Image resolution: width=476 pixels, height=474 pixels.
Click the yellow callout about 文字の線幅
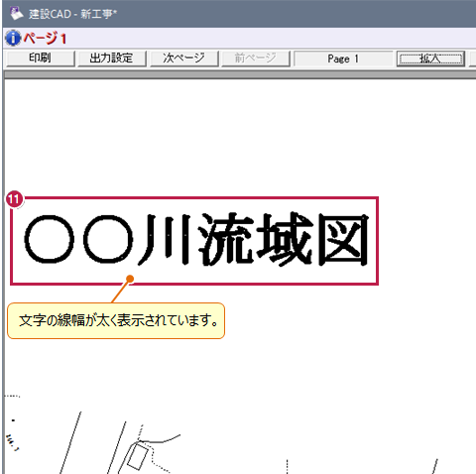click(x=116, y=320)
